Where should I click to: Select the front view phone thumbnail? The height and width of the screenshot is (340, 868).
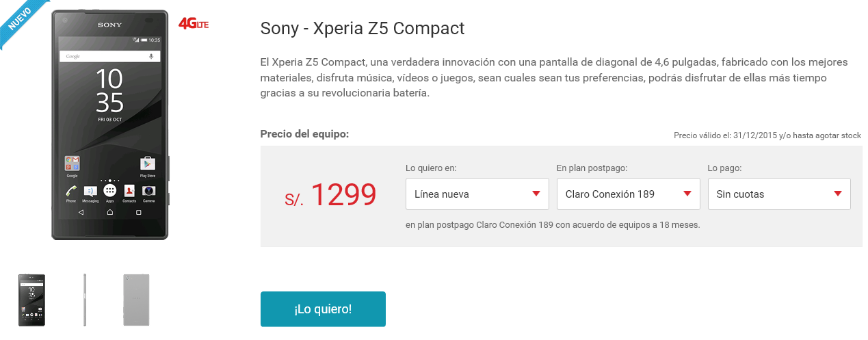point(32,300)
